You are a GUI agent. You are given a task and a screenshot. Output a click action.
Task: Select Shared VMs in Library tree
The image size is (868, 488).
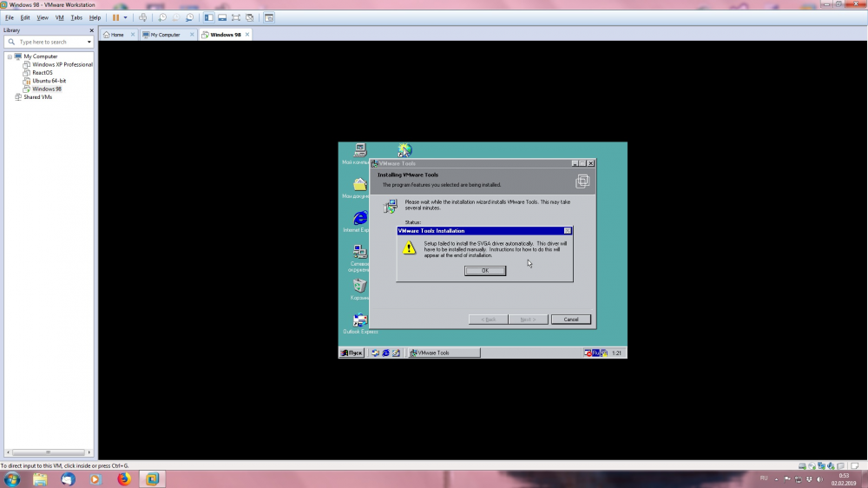pos(37,97)
